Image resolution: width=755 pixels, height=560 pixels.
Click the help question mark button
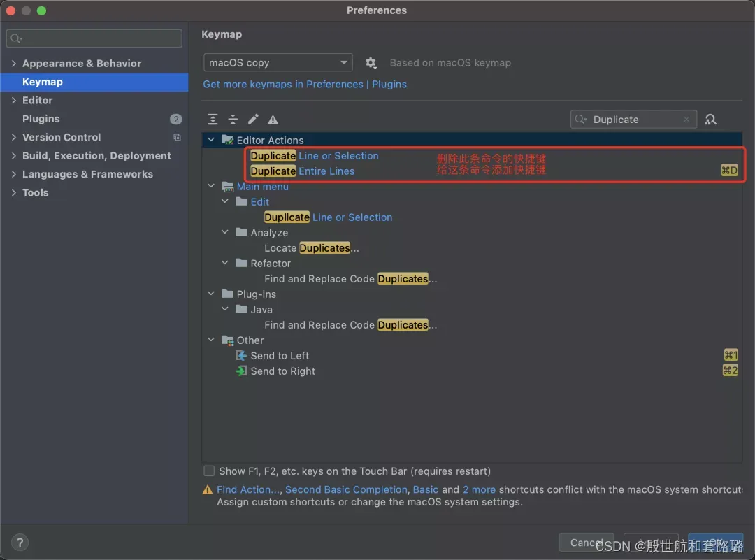tap(20, 543)
